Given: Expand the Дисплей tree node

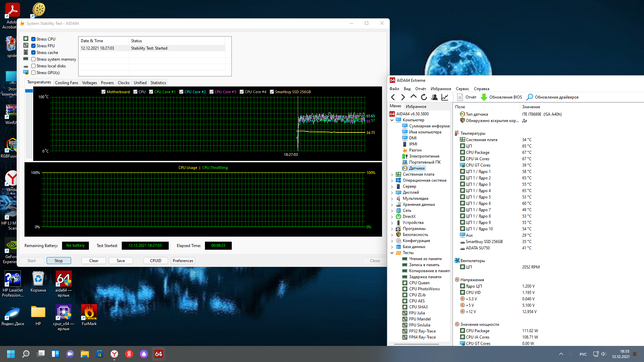Looking at the screenshot, I should click(392, 192).
